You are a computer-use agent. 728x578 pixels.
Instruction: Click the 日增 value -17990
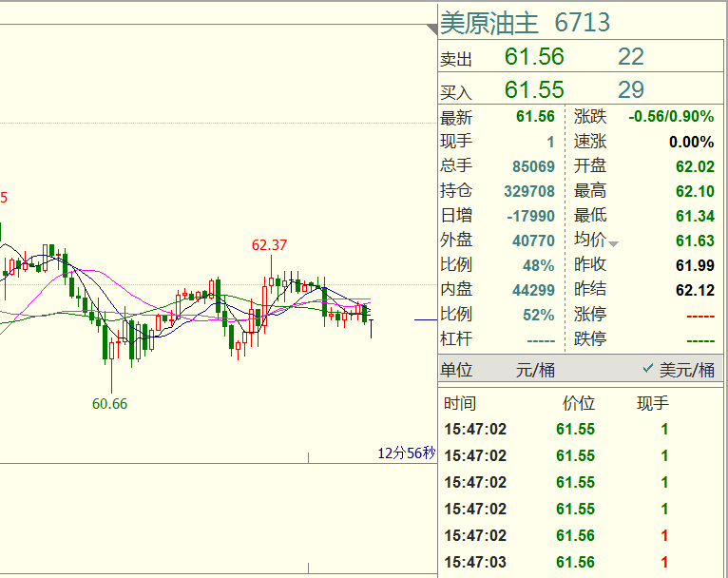click(530, 216)
